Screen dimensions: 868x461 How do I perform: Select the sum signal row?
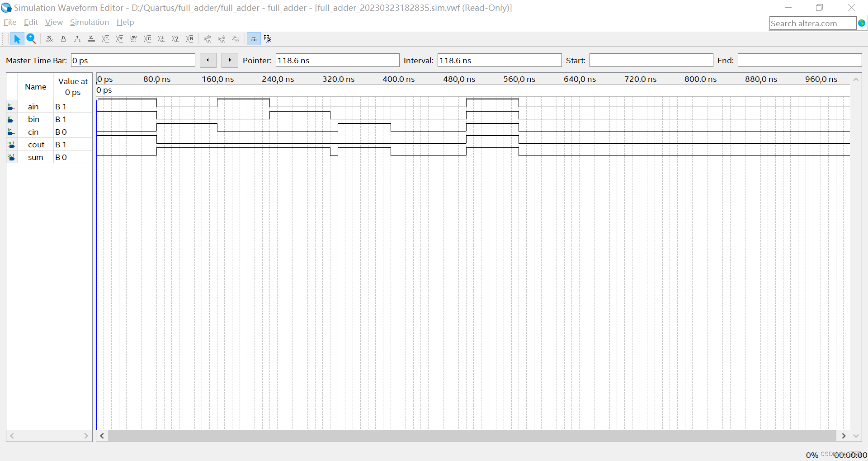click(49, 157)
